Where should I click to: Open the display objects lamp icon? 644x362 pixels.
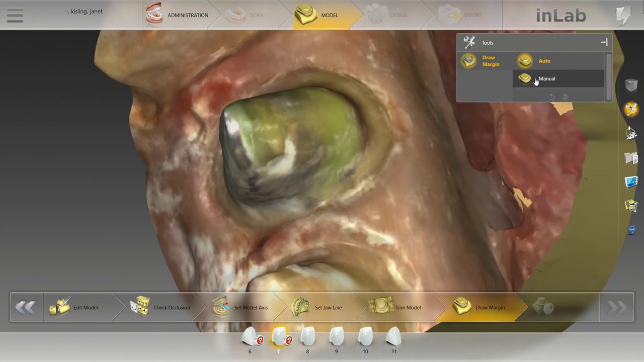[x=631, y=133]
